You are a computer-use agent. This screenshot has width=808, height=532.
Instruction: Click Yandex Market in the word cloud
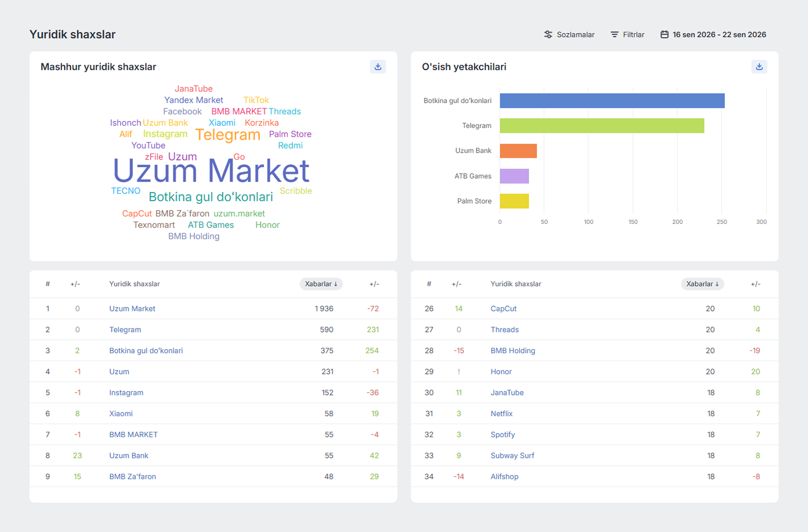194,100
